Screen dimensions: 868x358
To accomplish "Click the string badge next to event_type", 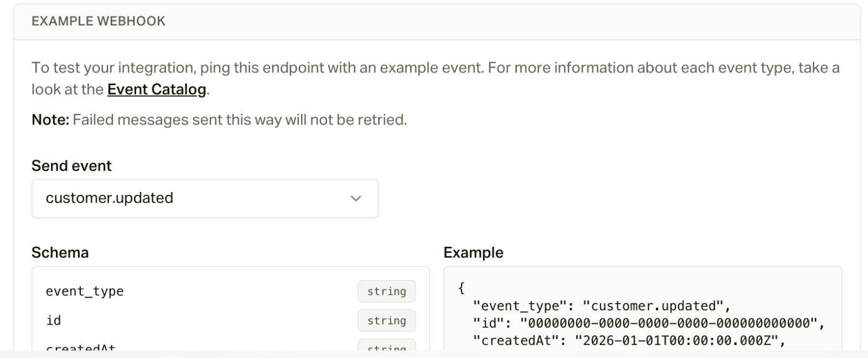I will coord(386,291).
